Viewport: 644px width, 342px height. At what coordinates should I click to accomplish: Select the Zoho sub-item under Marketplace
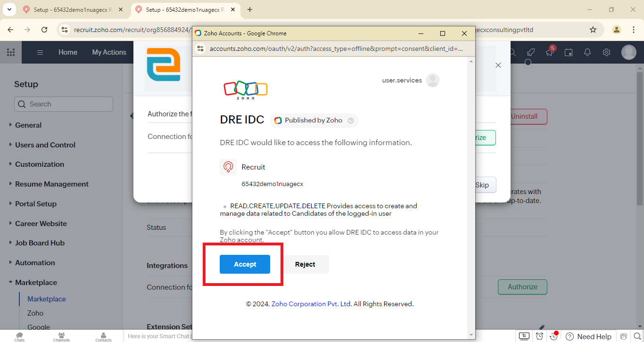point(35,313)
